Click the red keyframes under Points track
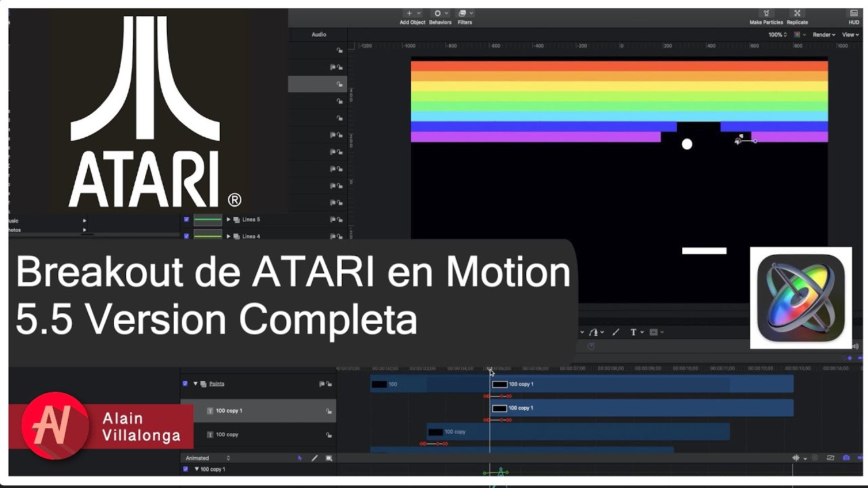Image resolution: width=868 pixels, height=488 pixels. point(498,396)
